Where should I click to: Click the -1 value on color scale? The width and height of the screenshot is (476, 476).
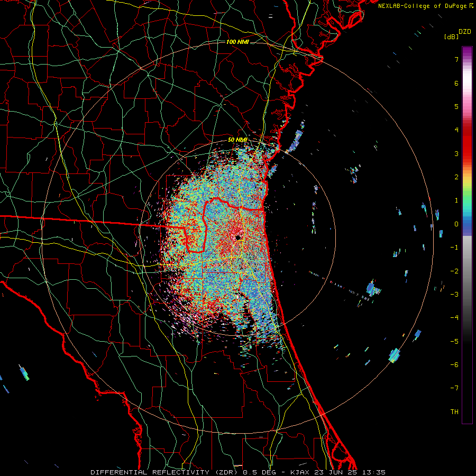pos(454,248)
